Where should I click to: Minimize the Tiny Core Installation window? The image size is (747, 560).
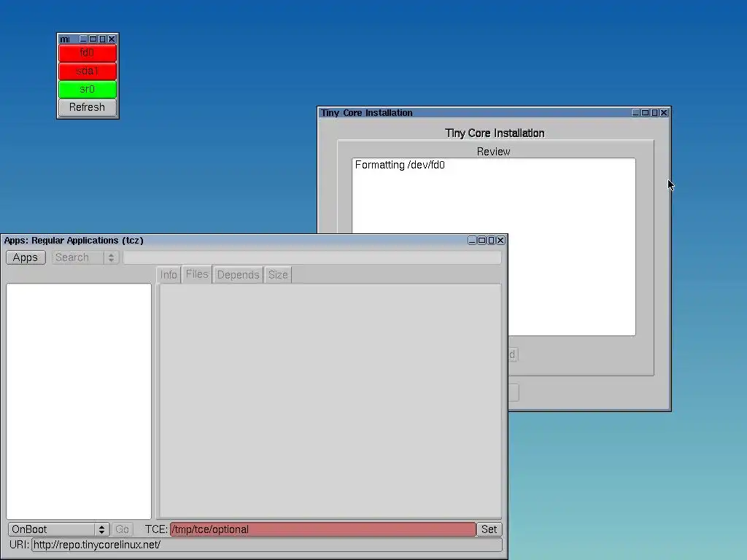635,113
